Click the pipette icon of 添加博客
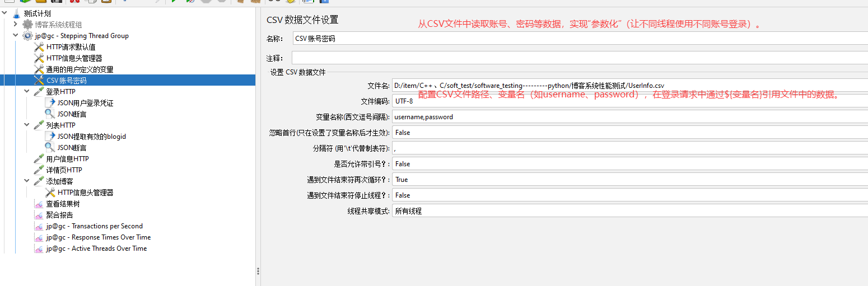 tap(39, 181)
